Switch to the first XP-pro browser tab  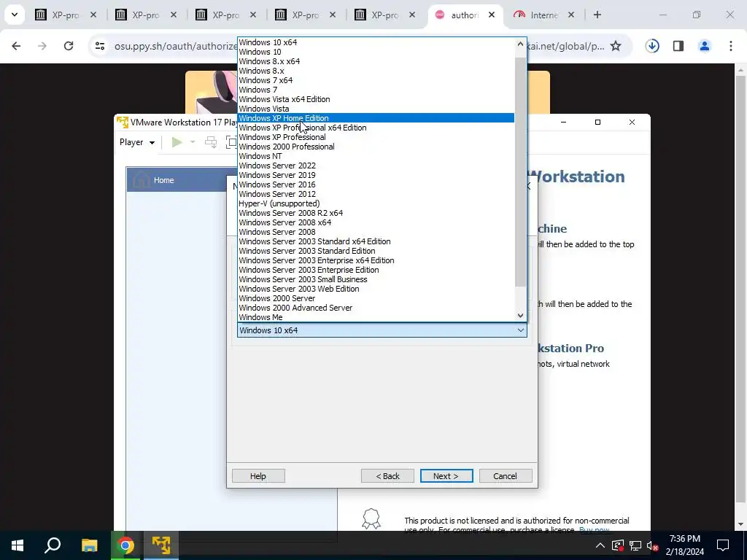[x=66, y=15]
